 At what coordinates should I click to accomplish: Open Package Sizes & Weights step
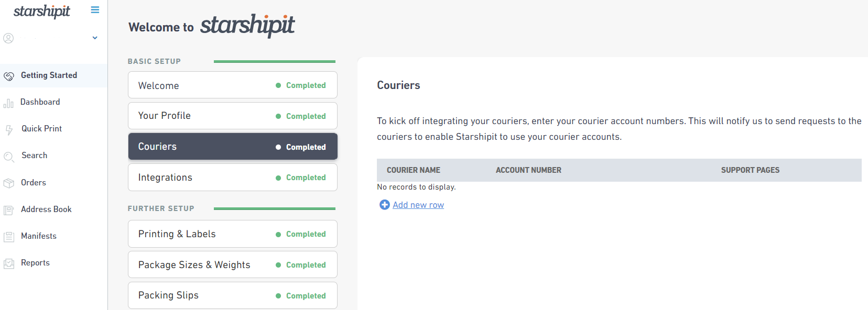click(x=233, y=264)
